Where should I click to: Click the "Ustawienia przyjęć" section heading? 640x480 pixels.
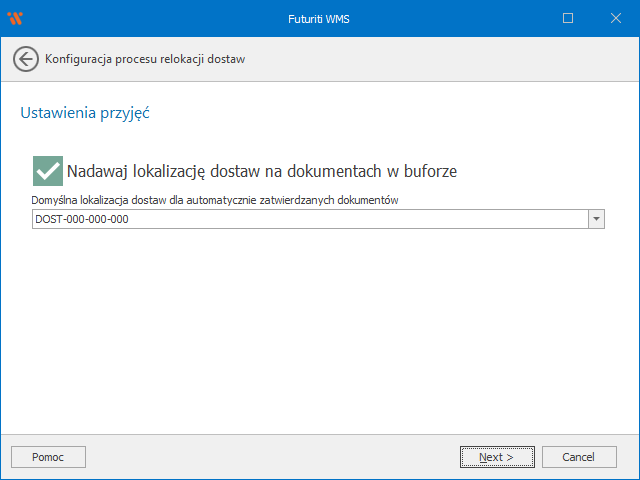click(x=85, y=113)
